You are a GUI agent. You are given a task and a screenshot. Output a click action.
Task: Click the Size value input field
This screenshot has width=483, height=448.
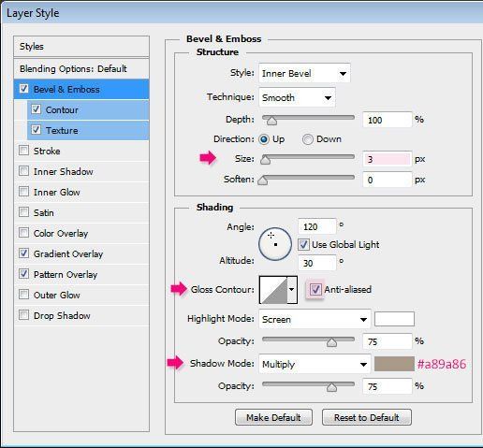pos(387,159)
